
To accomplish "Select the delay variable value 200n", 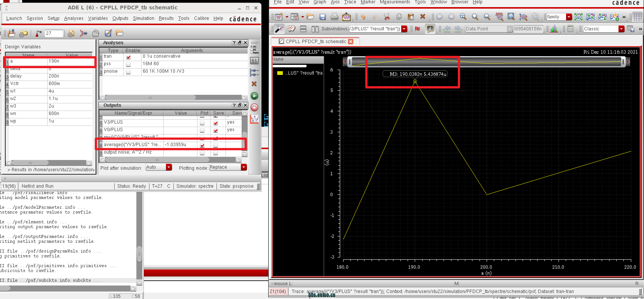I will 70,76.
